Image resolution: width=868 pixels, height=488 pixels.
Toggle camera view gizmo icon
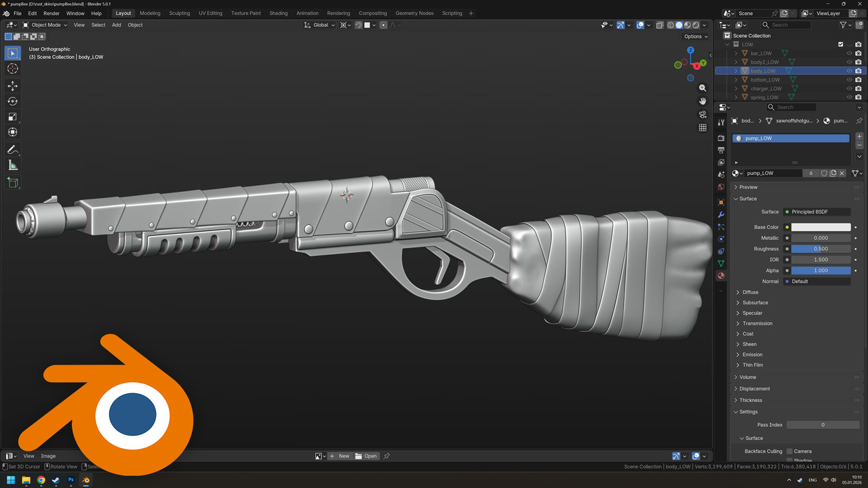tap(703, 114)
